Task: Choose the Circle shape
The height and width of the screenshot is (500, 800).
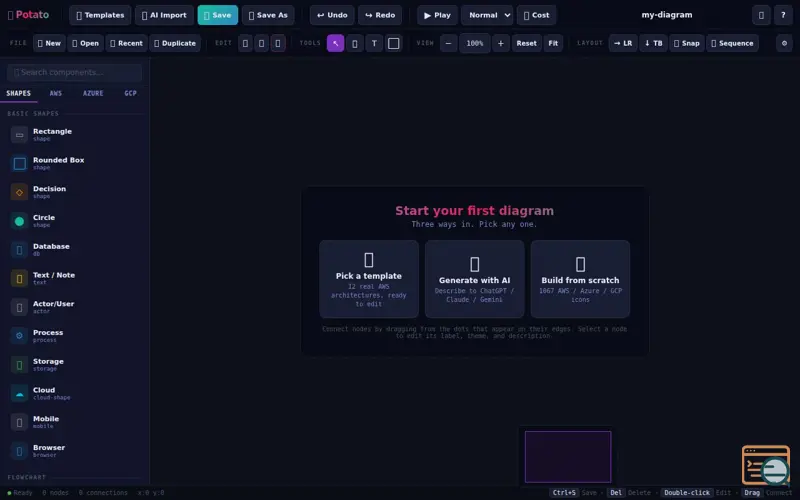Action: click(74, 221)
